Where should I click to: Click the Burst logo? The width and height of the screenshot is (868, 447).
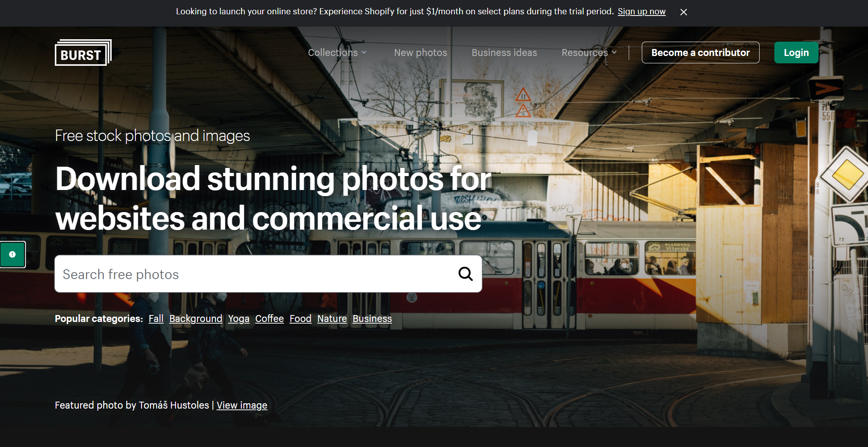83,53
